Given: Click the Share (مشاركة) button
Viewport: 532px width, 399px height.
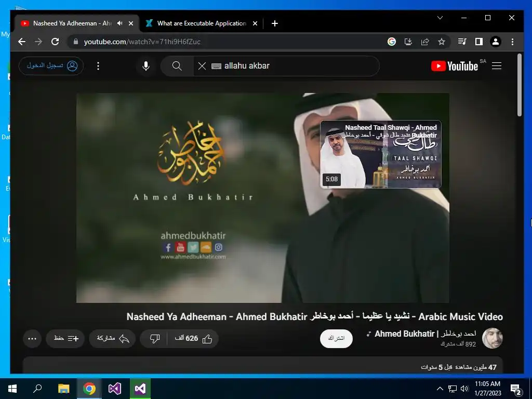Looking at the screenshot, I should (112, 339).
